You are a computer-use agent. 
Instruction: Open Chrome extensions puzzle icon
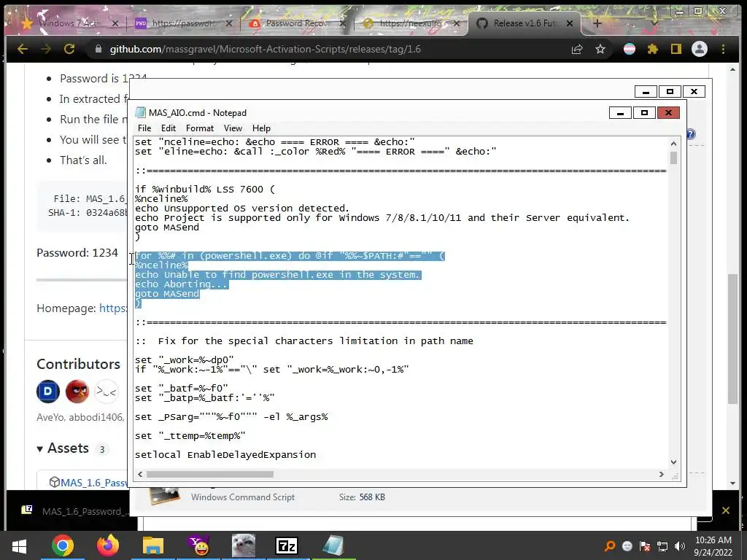coord(653,49)
